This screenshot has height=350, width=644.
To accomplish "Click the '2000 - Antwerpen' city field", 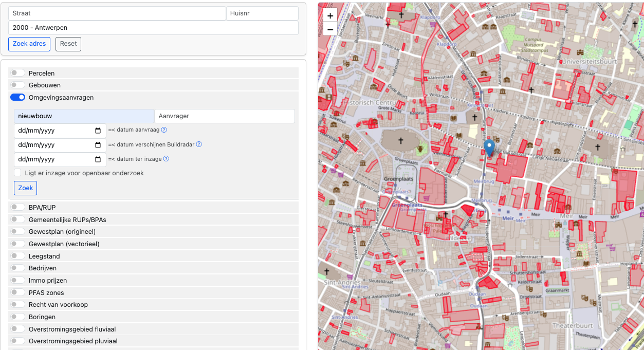I will click(153, 28).
